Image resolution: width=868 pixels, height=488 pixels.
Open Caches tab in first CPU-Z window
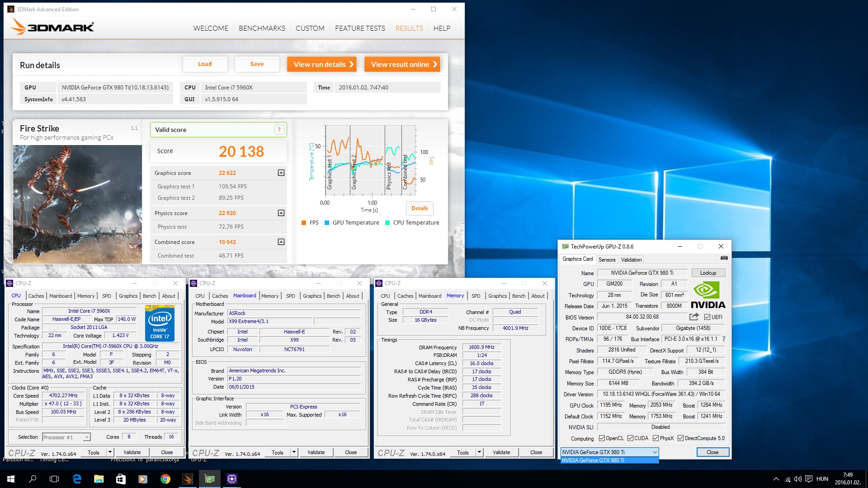click(36, 296)
